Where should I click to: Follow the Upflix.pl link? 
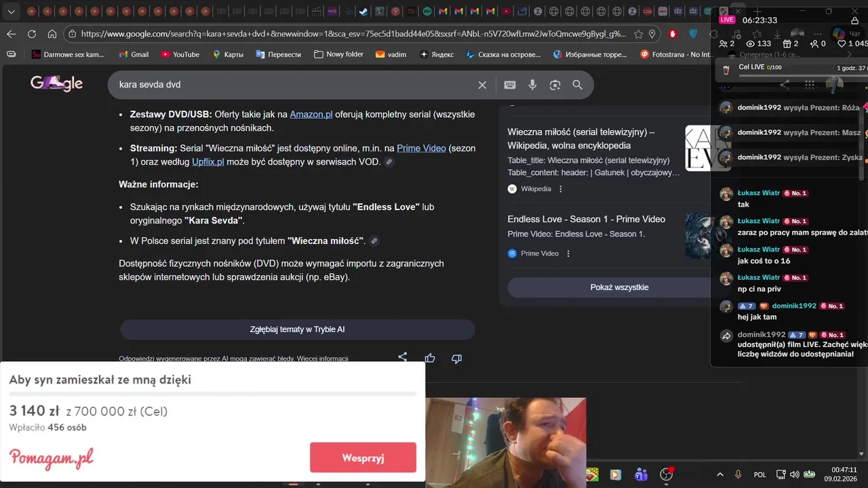coord(208,162)
